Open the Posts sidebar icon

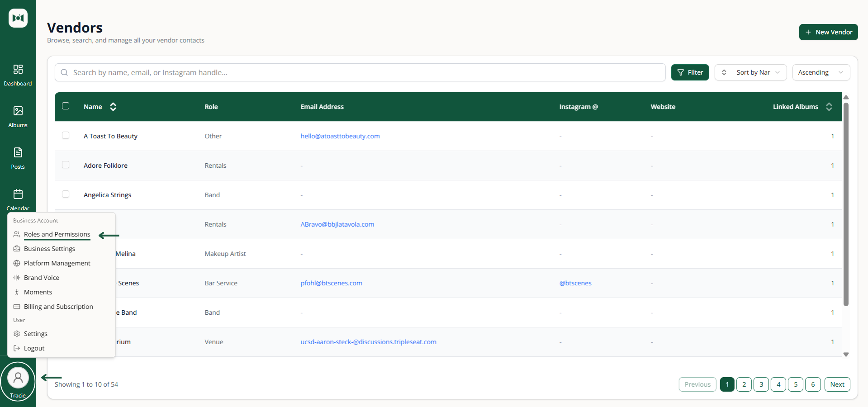pyautogui.click(x=18, y=152)
